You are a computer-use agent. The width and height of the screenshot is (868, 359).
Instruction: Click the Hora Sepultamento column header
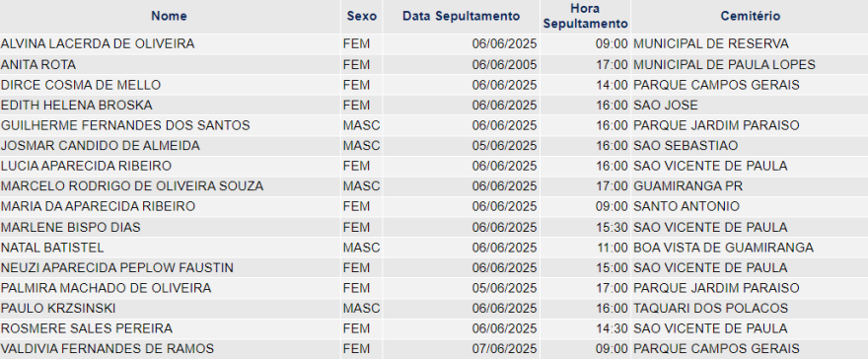pyautogui.click(x=586, y=16)
